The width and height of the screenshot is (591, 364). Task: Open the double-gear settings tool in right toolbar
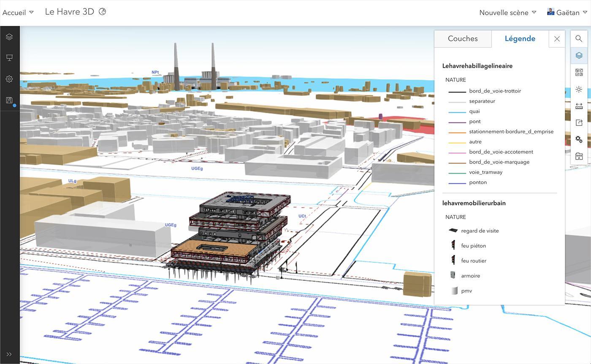[x=579, y=139]
